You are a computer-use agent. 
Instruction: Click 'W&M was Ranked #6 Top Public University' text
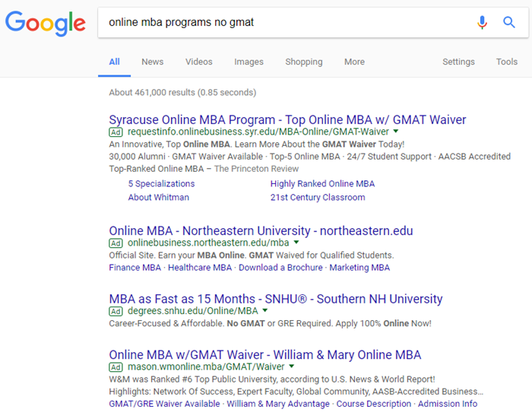pyautogui.click(x=272, y=379)
